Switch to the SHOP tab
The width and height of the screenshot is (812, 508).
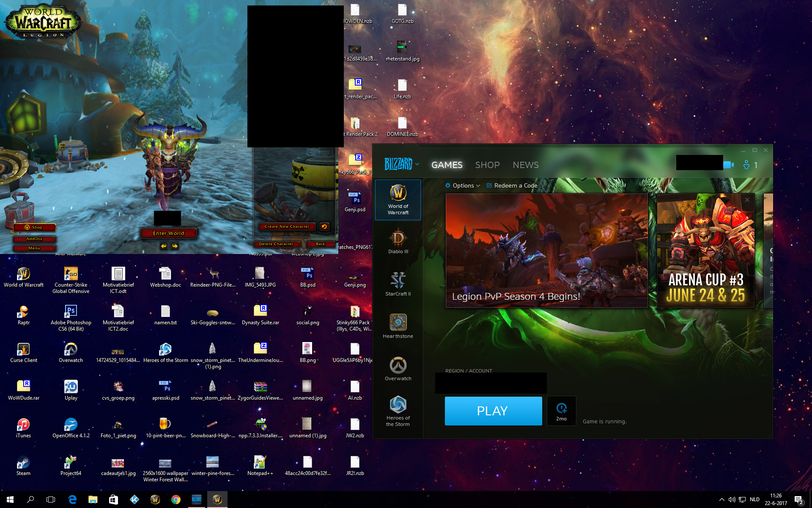487,165
